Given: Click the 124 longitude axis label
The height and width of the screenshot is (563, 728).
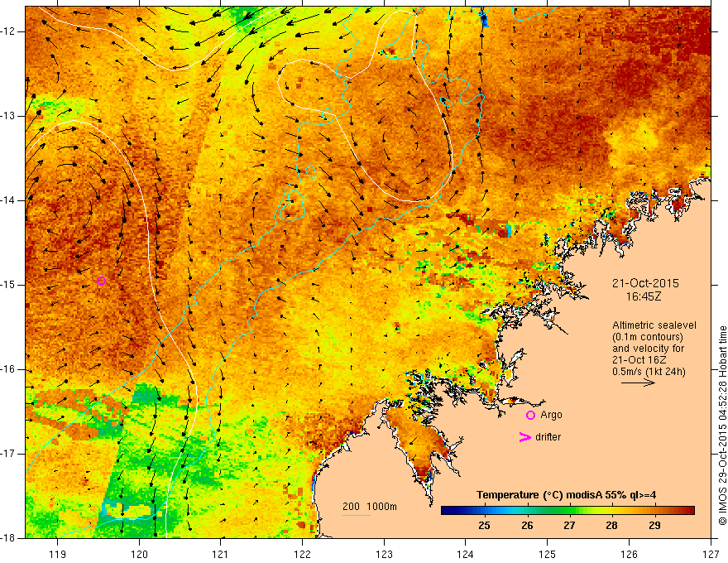Looking at the screenshot, I should (x=466, y=554).
